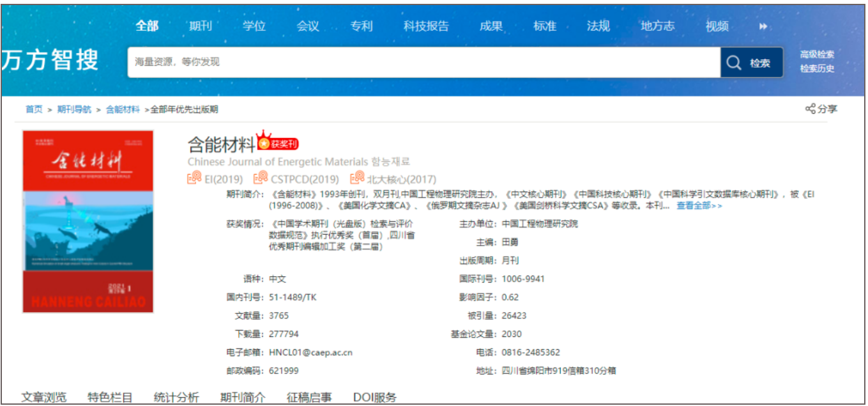Image resolution: width=868 pixels, height=406 pixels.
Task: Expand more categories with double-arrow icon
Action: coord(763,26)
